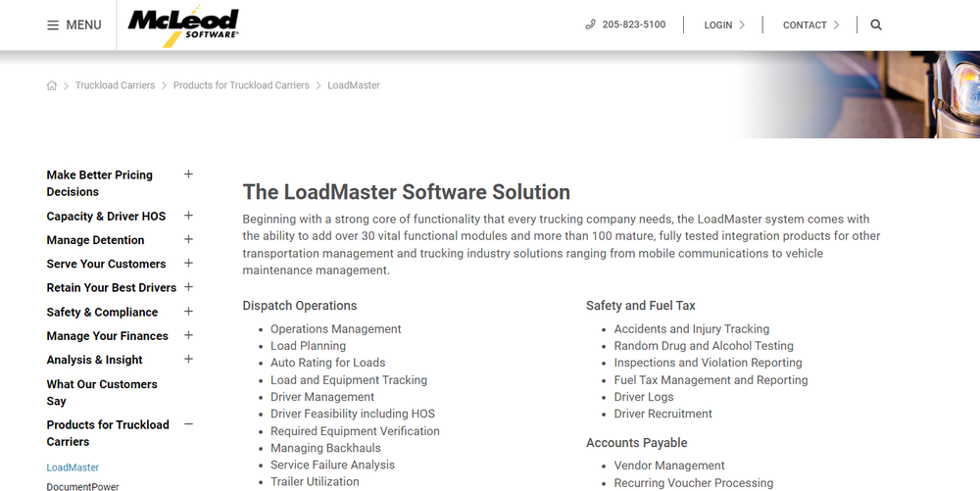Call 205-823-5100 phone link

coord(634,25)
